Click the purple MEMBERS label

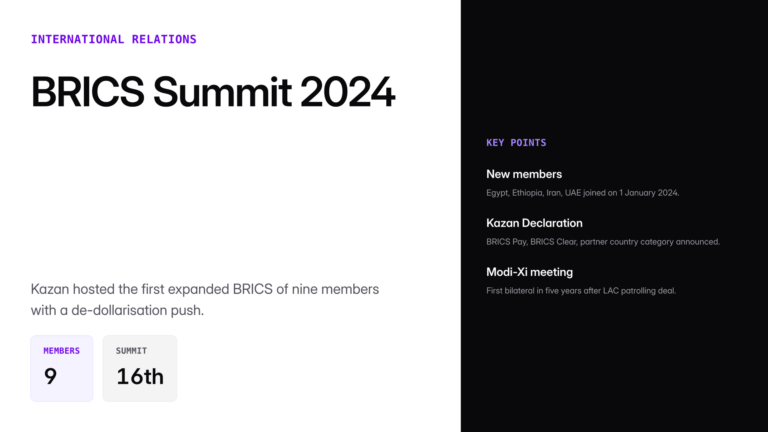pos(61,351)
